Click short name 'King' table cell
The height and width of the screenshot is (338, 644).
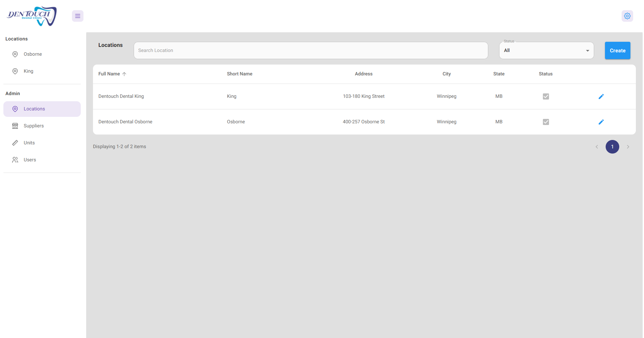[x=232, y=96]
